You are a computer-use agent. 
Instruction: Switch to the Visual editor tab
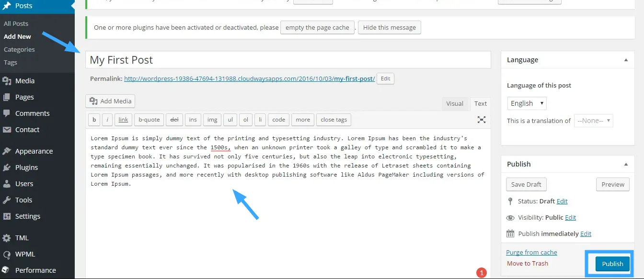[454, 103]
